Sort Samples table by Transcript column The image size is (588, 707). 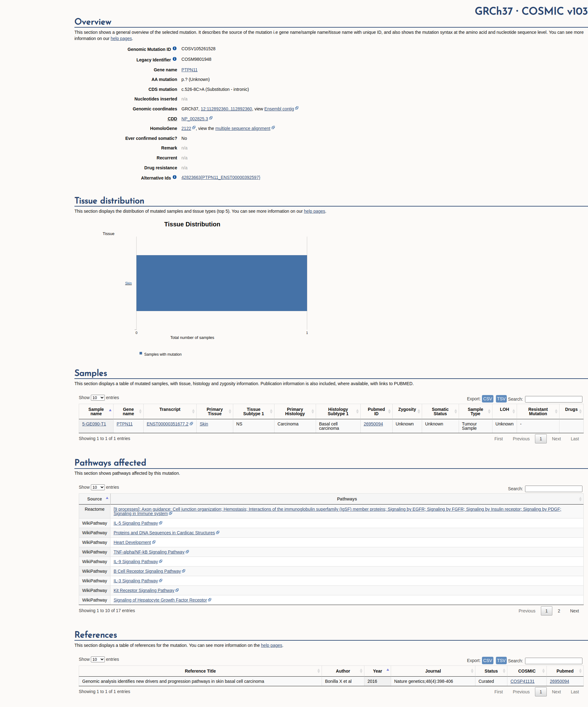[x=170, y=411]
